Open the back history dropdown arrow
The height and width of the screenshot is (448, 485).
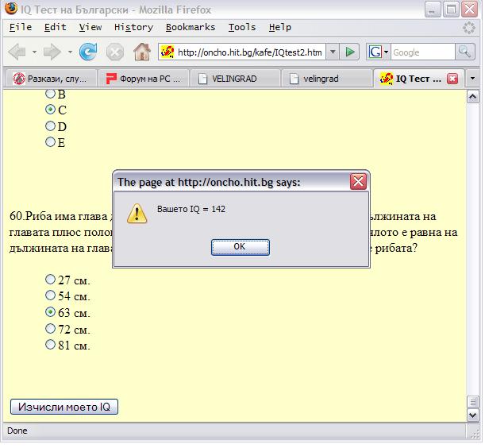34,52
